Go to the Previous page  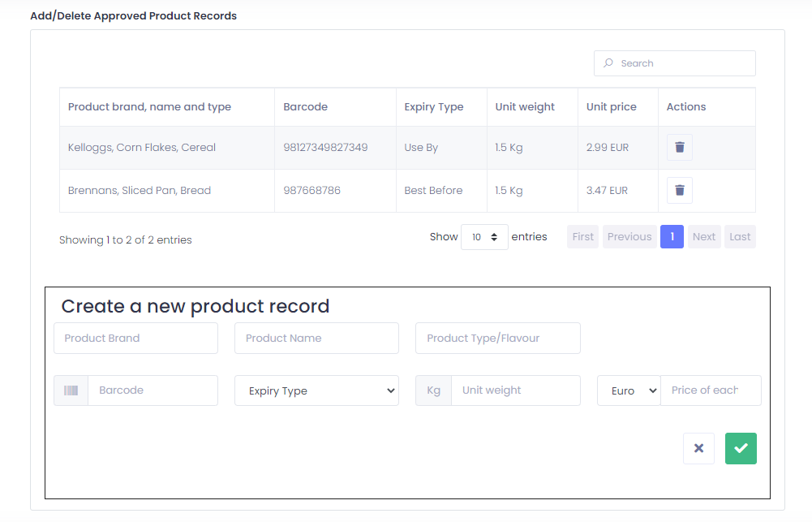click(x=629, y=236)
